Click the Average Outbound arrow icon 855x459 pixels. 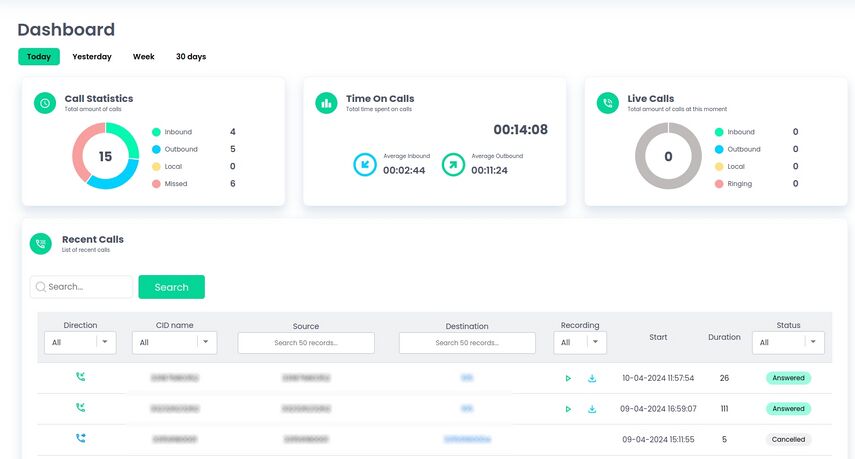pyautogui.click(x=453, y=164)
